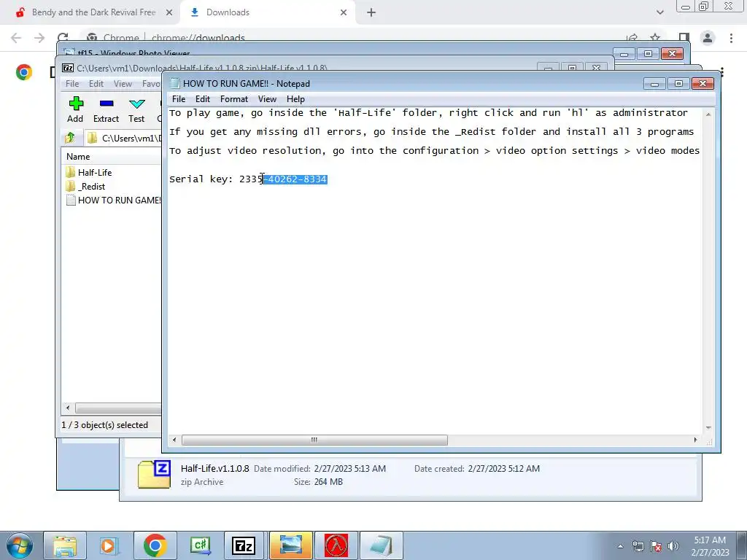Click the network tray icon

click(638, 546)
